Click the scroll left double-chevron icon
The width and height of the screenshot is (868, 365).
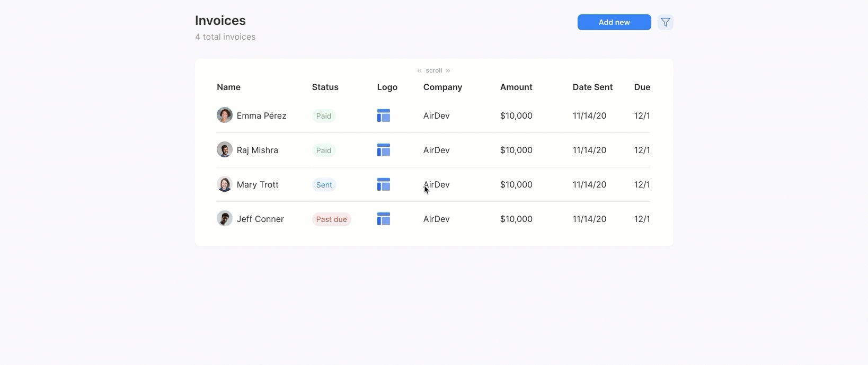[x=419, y=70]
